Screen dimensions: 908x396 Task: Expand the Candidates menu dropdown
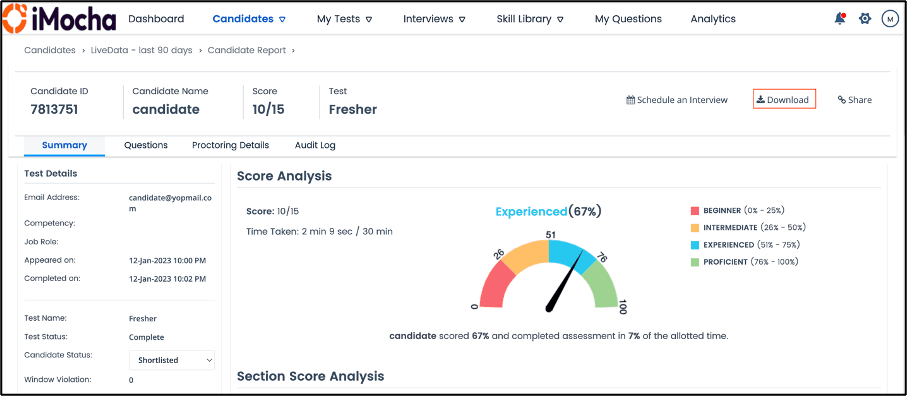click(283, 19)
